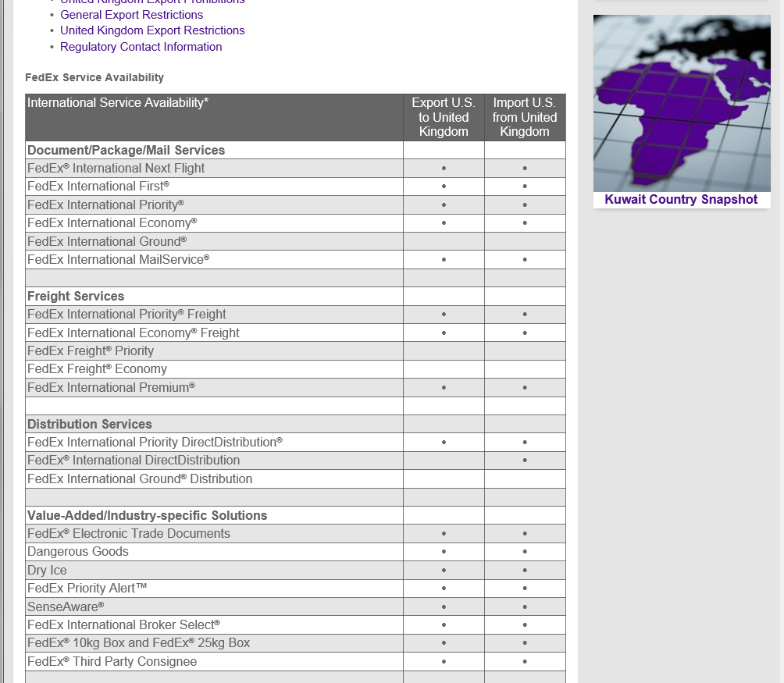Open the General Export Restrictions link
784x683 pixels.
(x=131, y=15)
